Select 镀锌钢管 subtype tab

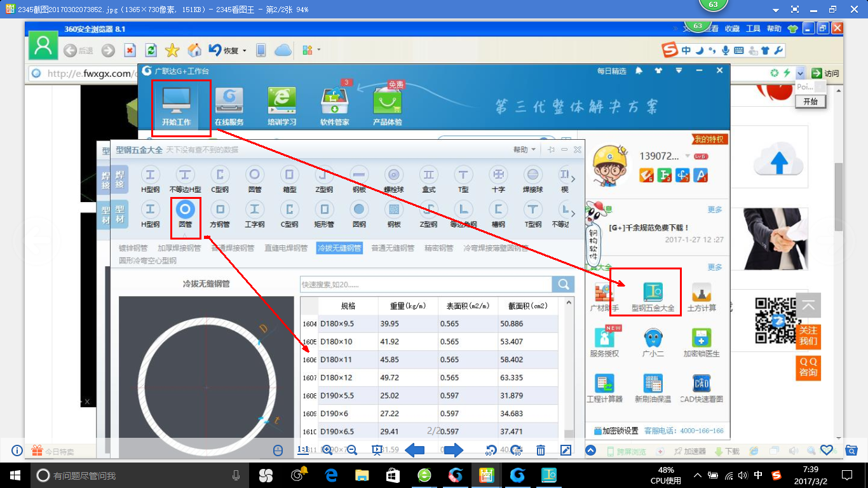[133, 248]
